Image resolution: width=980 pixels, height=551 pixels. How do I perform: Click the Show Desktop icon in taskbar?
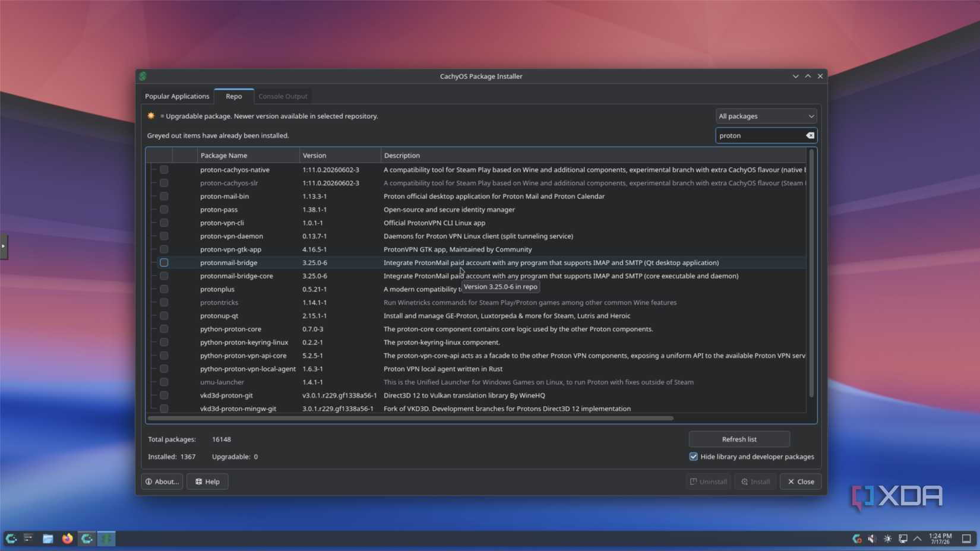pos(966,539)
